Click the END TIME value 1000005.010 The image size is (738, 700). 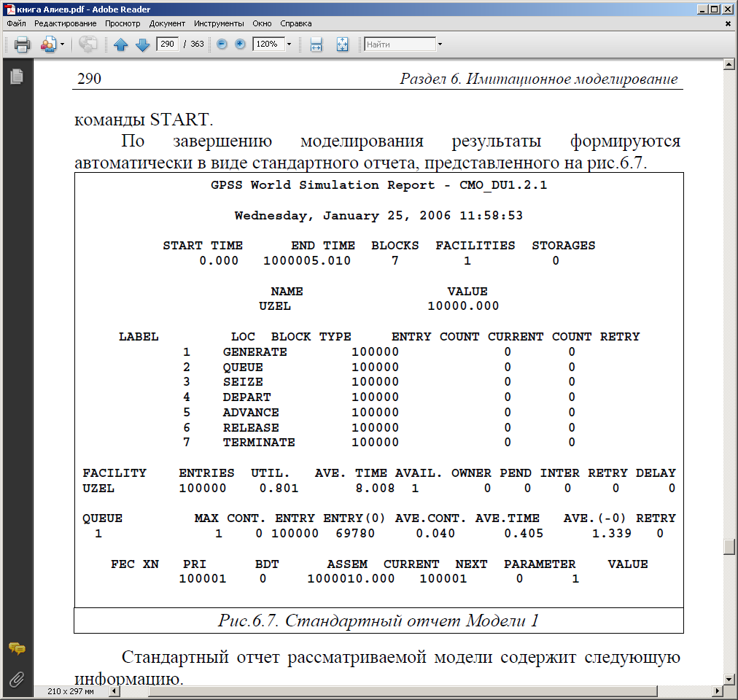click(307, 260)
